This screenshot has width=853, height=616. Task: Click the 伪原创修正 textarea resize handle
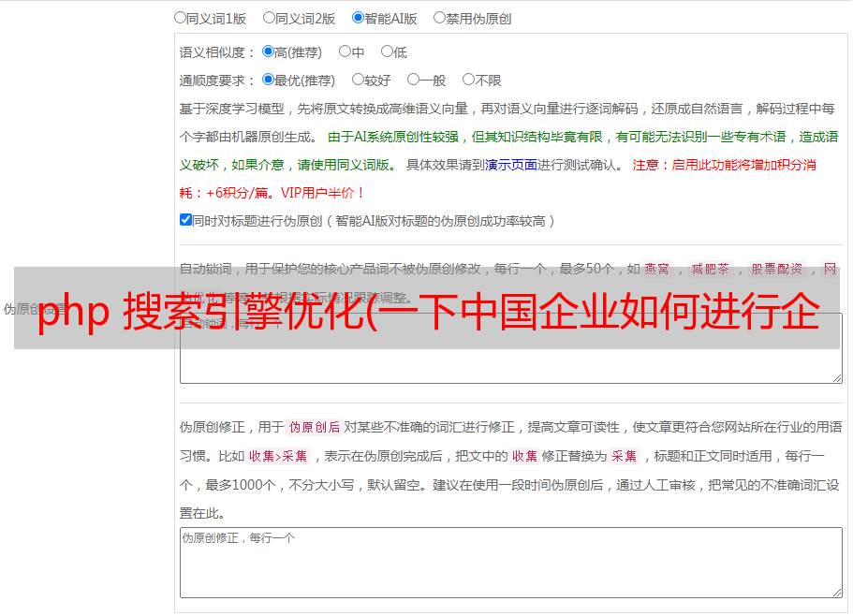pyautogui.click(x=837, y=593)
